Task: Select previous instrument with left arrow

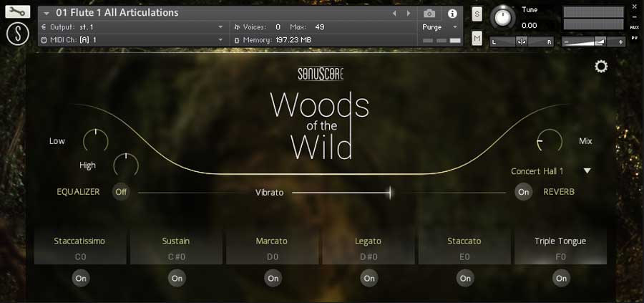Action: tap(394, 13)
